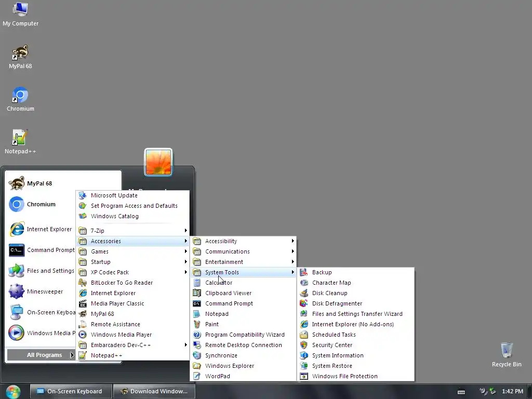Switch to Download Window... taskbar button

(x=154, y=391)
